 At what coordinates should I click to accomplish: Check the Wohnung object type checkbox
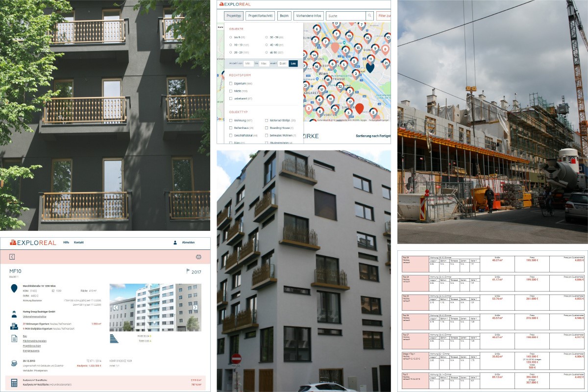coord(231,120)
